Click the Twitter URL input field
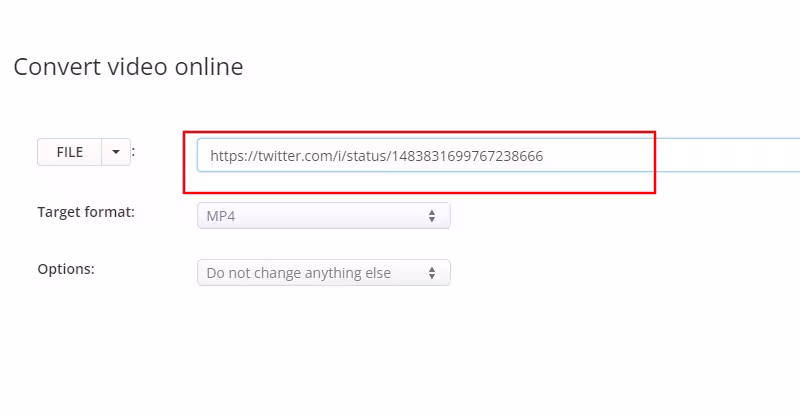The width and height of the screenshot is (800, 416). (x=420, y=156)
